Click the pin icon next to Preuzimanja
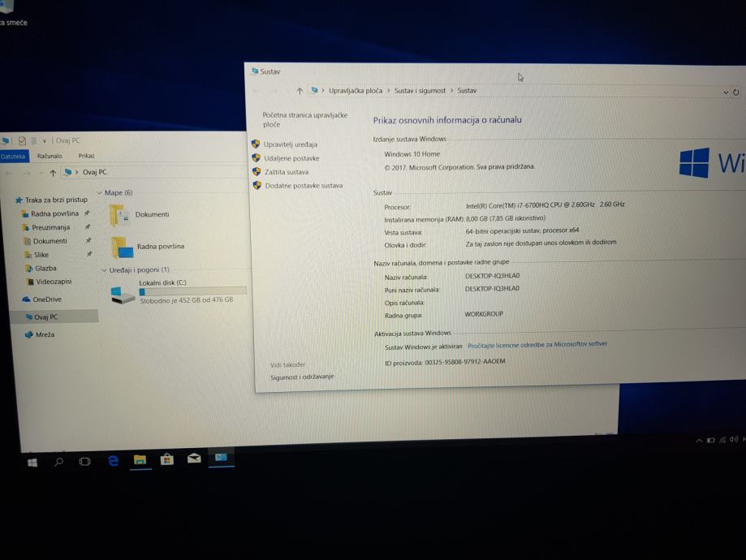Image resolution: width=746 pixels, height=560 pixels. coord(88,227)
